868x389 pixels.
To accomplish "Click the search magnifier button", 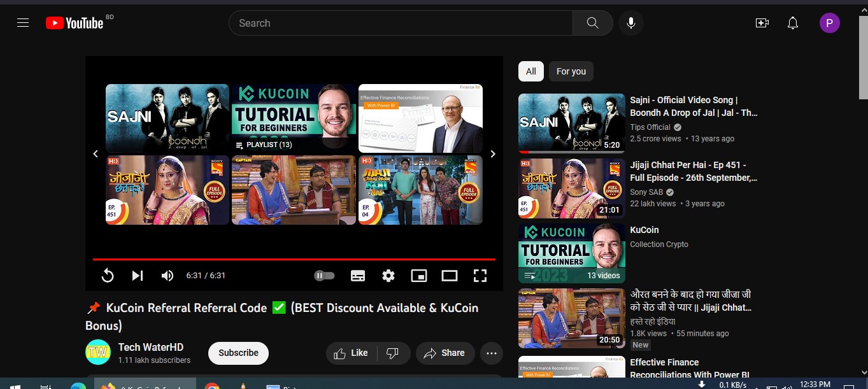I will (x=592, y=23).
